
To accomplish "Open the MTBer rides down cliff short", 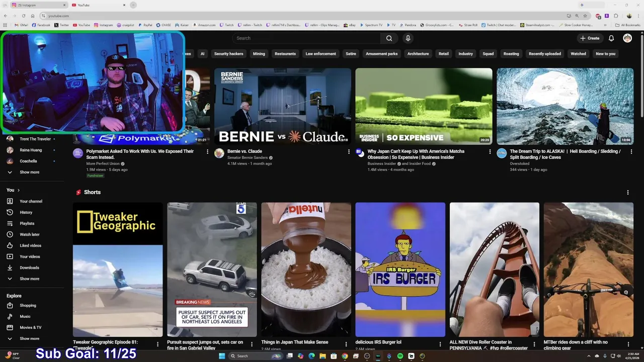I will 588,269.
